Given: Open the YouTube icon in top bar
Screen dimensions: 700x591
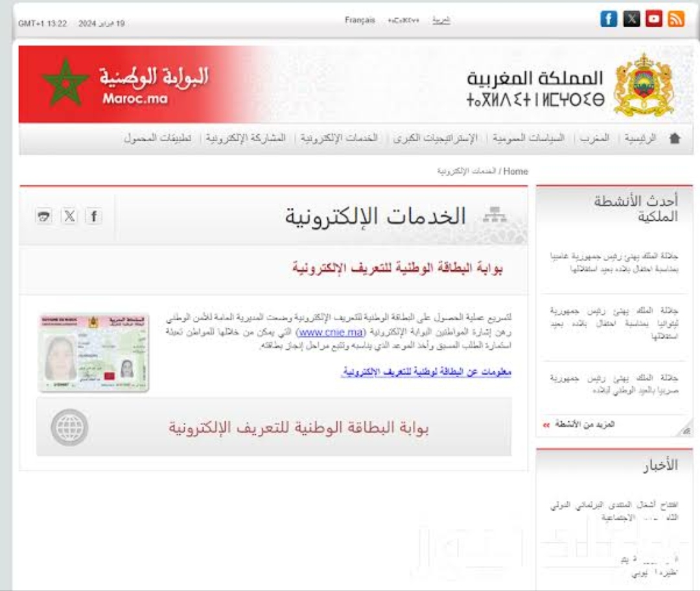Looking at the screenshot, I should click(654, 19).
